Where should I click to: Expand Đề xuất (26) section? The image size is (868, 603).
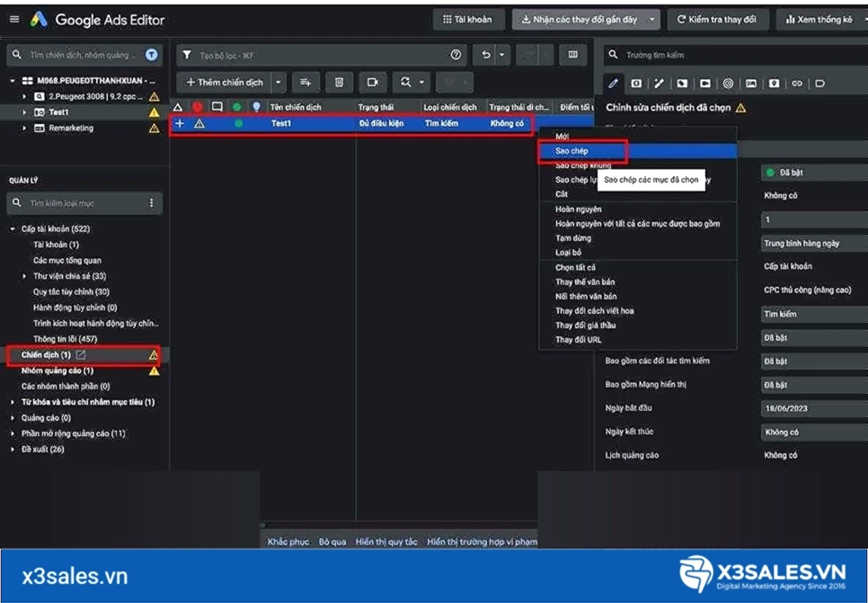(x=12, y=449)
